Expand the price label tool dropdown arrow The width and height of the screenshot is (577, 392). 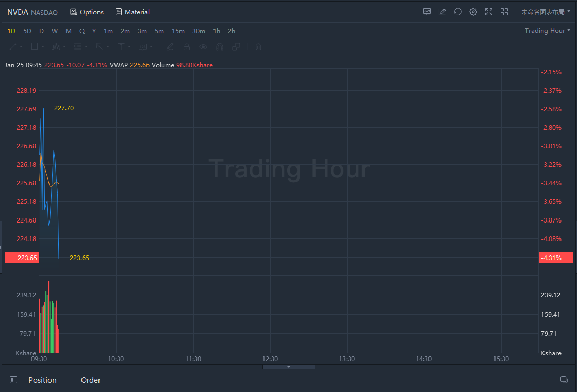(151, 47)
